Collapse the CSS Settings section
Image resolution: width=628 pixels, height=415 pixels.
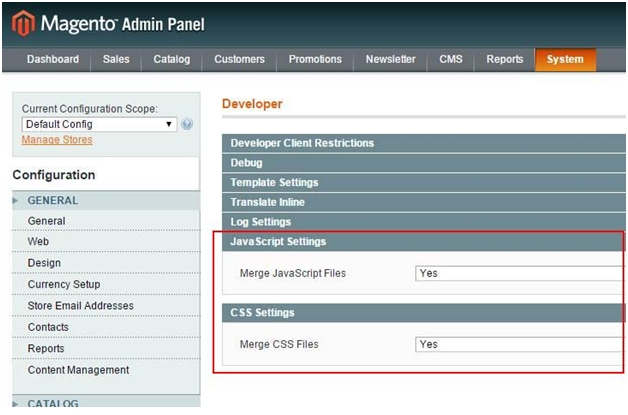424,312
